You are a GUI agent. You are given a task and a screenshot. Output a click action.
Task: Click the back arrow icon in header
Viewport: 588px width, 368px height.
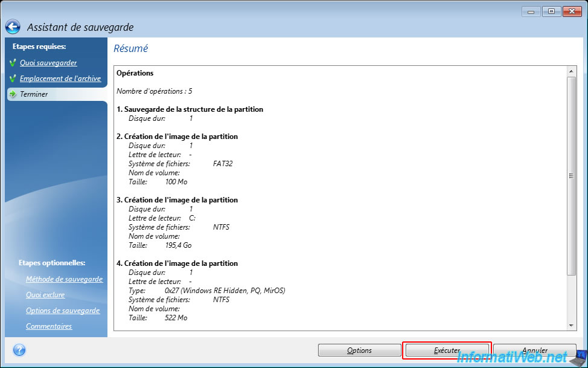[13, 27]
